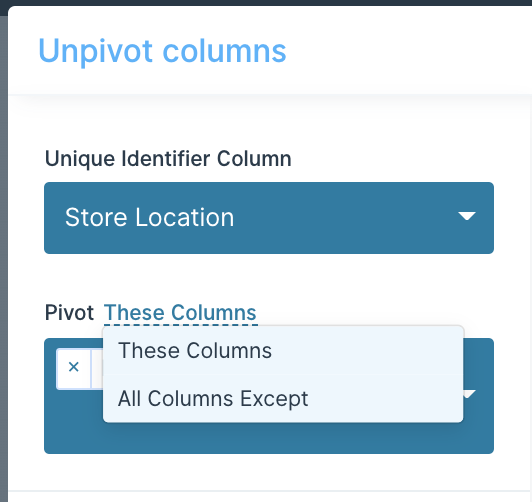The width and height of the screenshot is (532, 502).
Task: Click the "Unique Identifier Column" field label
Action: point(168,159)
